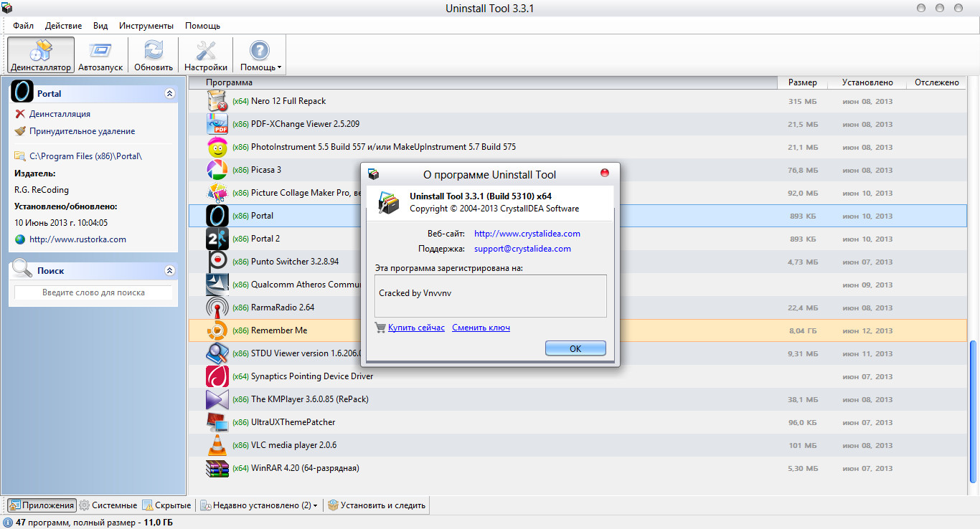Open the Вид menu

click(x=100, y=26)
